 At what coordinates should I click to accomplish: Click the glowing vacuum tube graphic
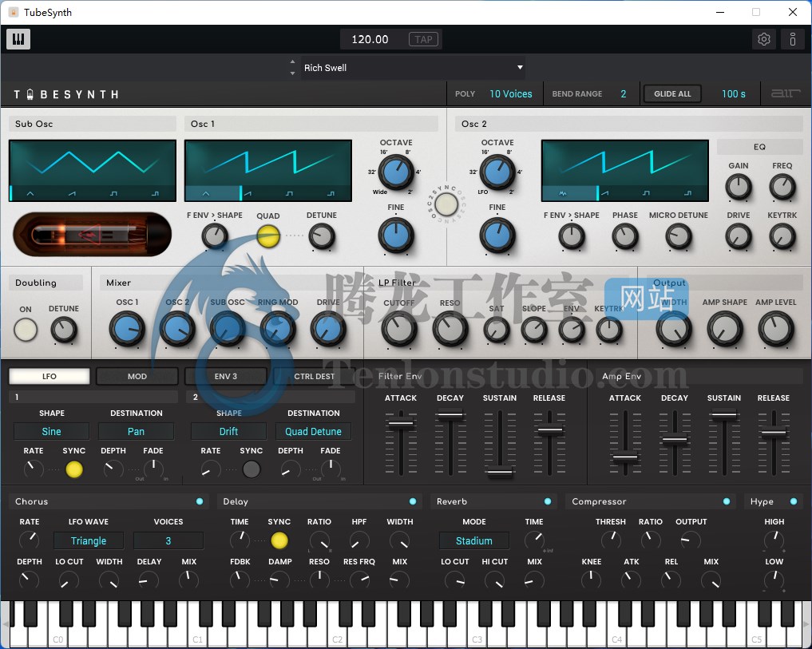[92, 235]
